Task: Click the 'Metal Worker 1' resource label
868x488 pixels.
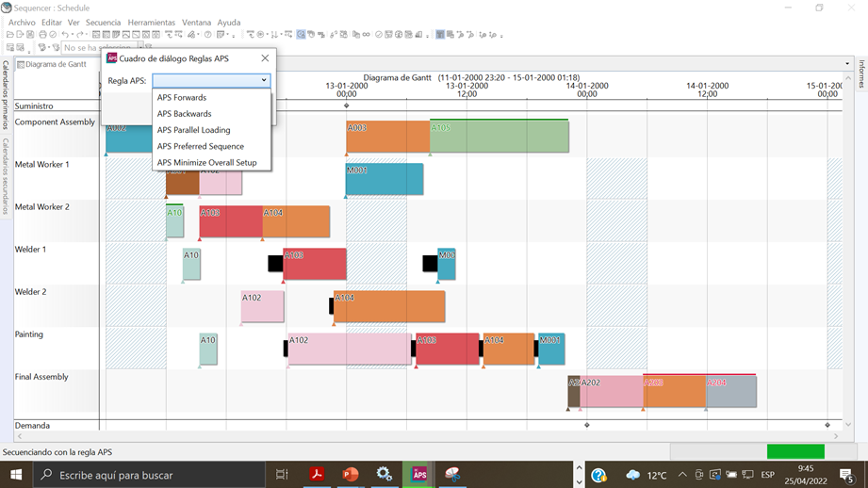Action: click(x=42, y=164)
